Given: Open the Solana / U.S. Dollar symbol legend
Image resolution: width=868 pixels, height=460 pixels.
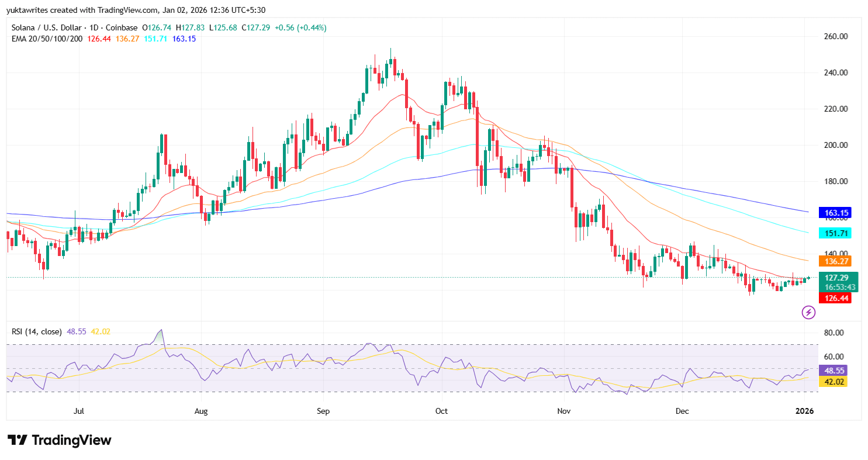Looking at the screenshot, I should pos(47,27).
